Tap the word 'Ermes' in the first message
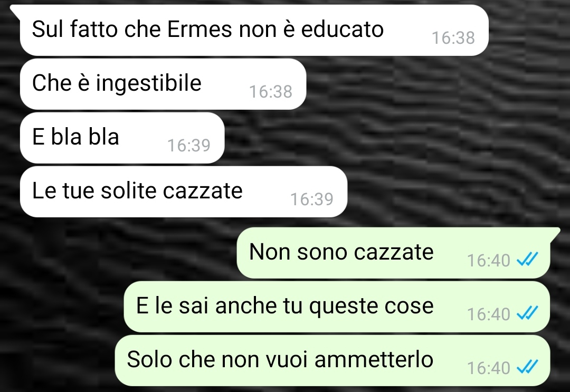The height and width of the screenshot is (392, 570). 199,29
